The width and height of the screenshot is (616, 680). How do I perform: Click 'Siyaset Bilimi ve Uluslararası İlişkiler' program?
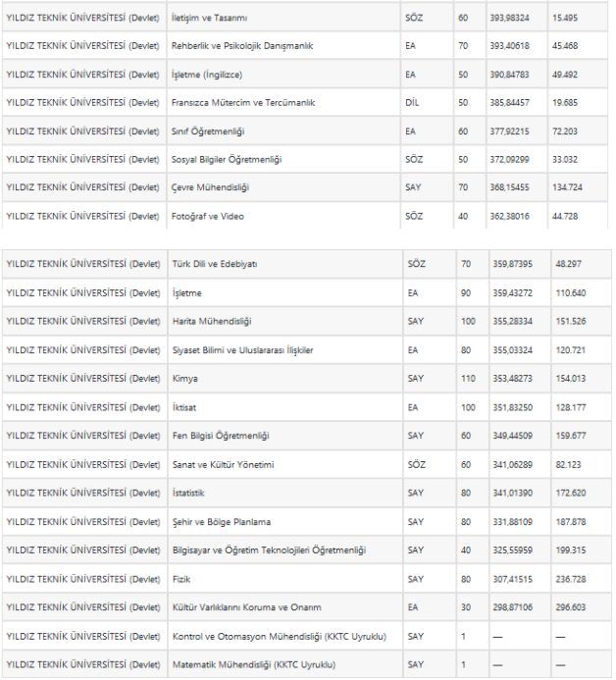point(242,350)
